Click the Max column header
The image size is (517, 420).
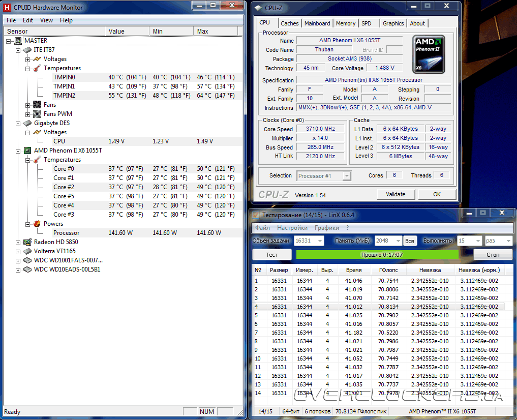point(216,32)
